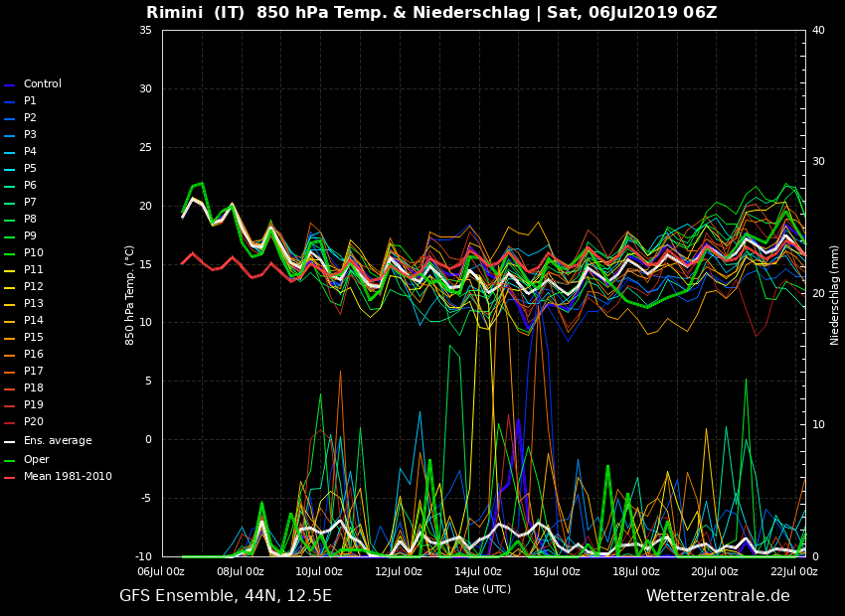The image size is (845, 616).
Task: Click the 18Jul 00z date tick label
Action: (636, 572)
